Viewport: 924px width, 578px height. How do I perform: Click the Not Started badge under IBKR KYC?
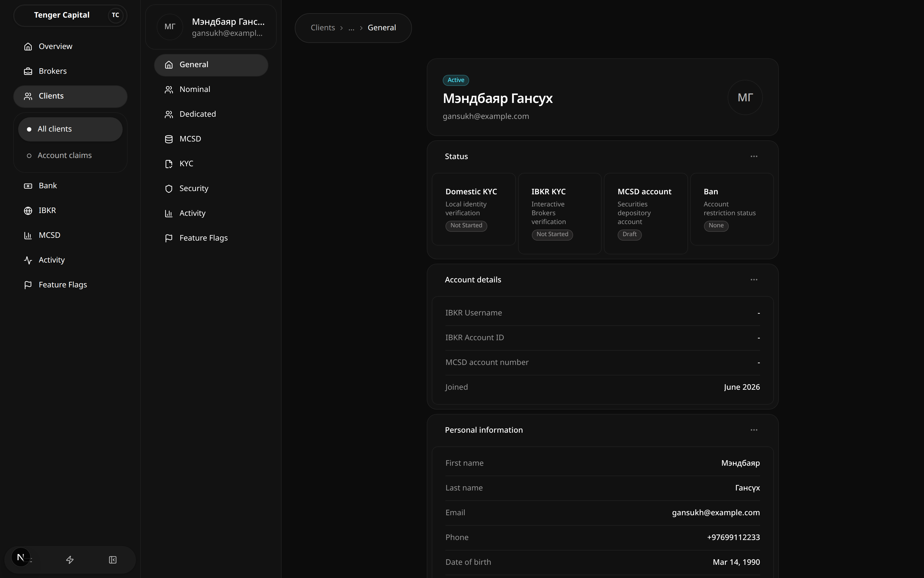click(x=552, y=234)
